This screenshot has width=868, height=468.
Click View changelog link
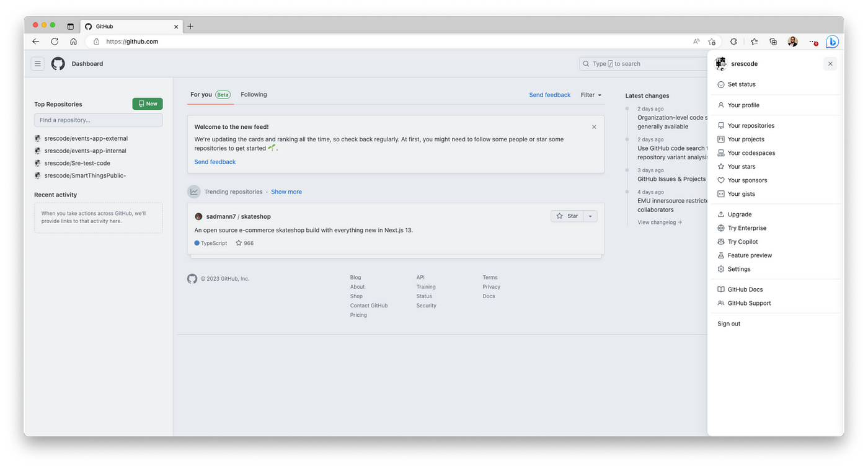pyautogui.click(x=660, y=223)
